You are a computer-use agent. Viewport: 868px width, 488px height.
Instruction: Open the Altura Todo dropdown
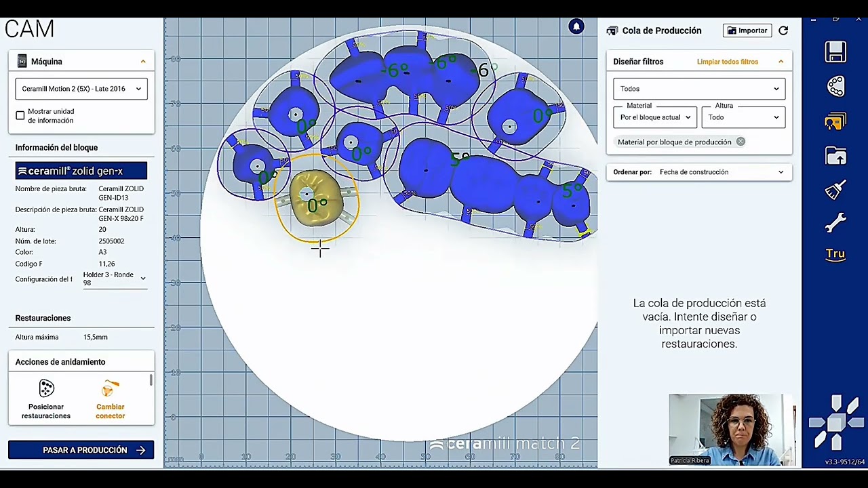(x=743, y=117)
